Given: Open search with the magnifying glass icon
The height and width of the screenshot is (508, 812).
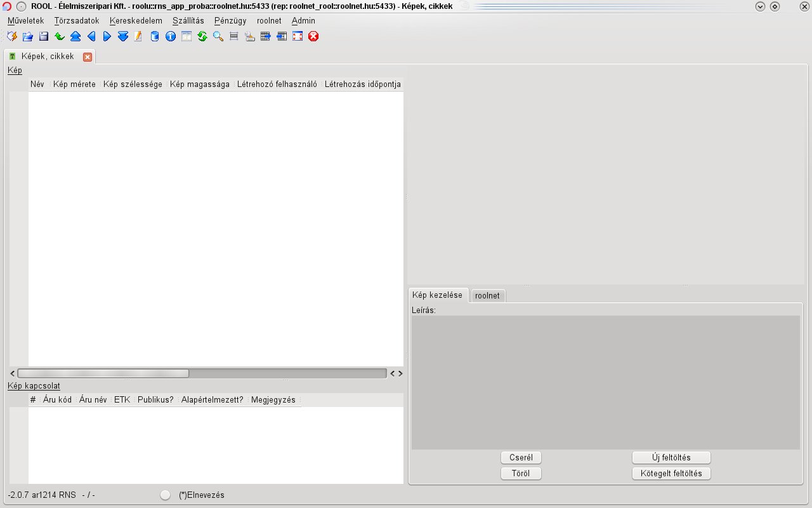Looking at the screenshot, I should click(x=218, y=37).
